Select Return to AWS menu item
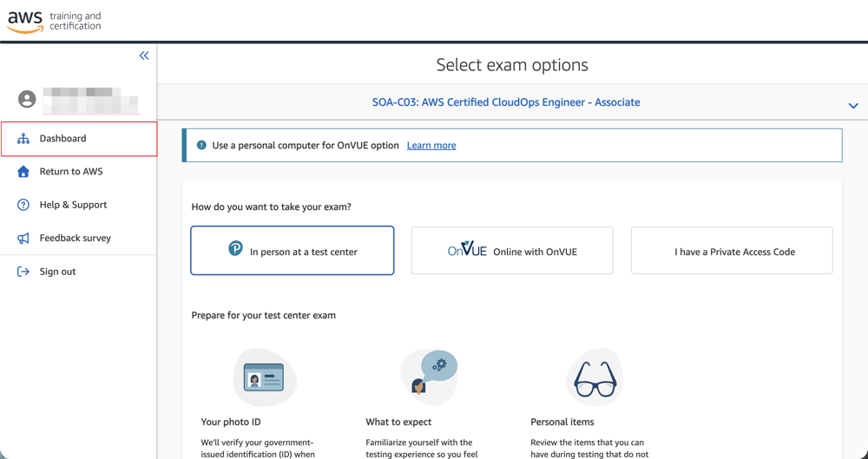 click(79, 172)
